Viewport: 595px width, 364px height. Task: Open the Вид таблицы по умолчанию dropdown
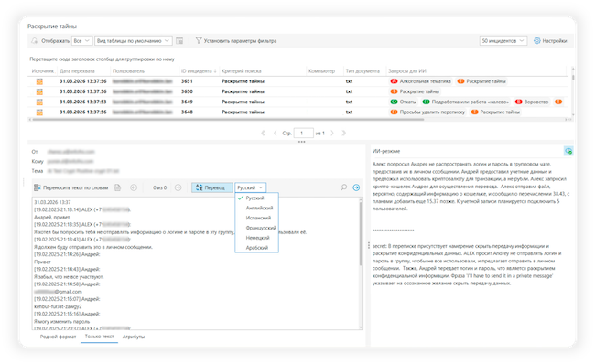(134, 40)
